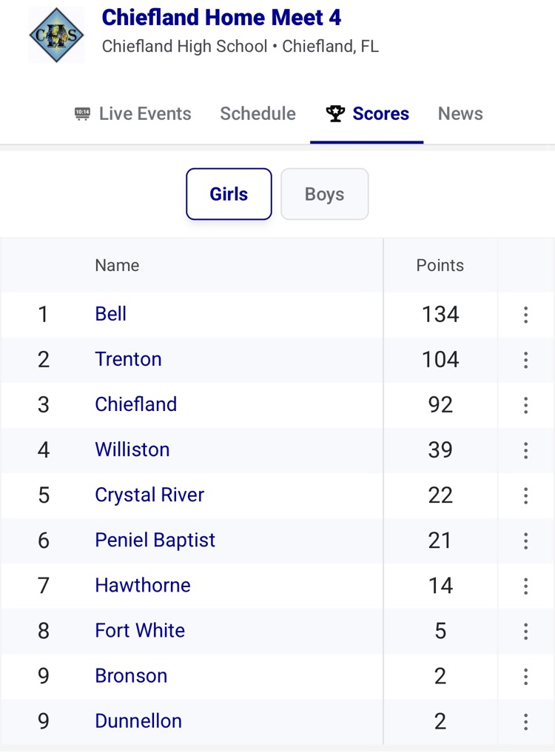Open the three-dot menu for Crystal River
Image resolution: width=555 pixels, height=756 pixels.
tap(525, 495)
